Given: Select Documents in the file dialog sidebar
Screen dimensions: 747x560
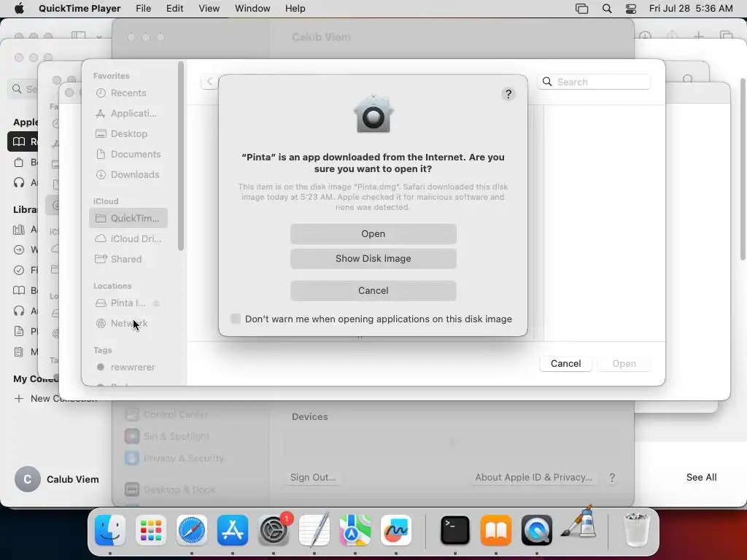Looking at the screenshot, I should point(128,155).
